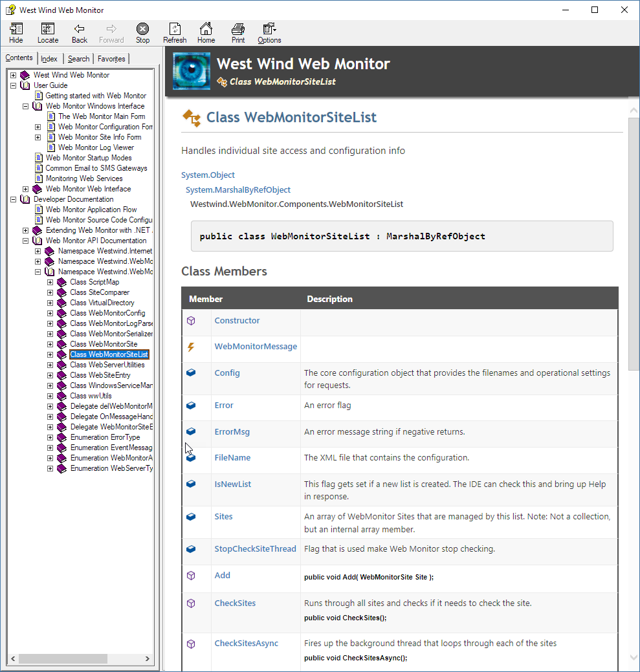
Task: Switch to the Search tab
Action: coord(78,59)
